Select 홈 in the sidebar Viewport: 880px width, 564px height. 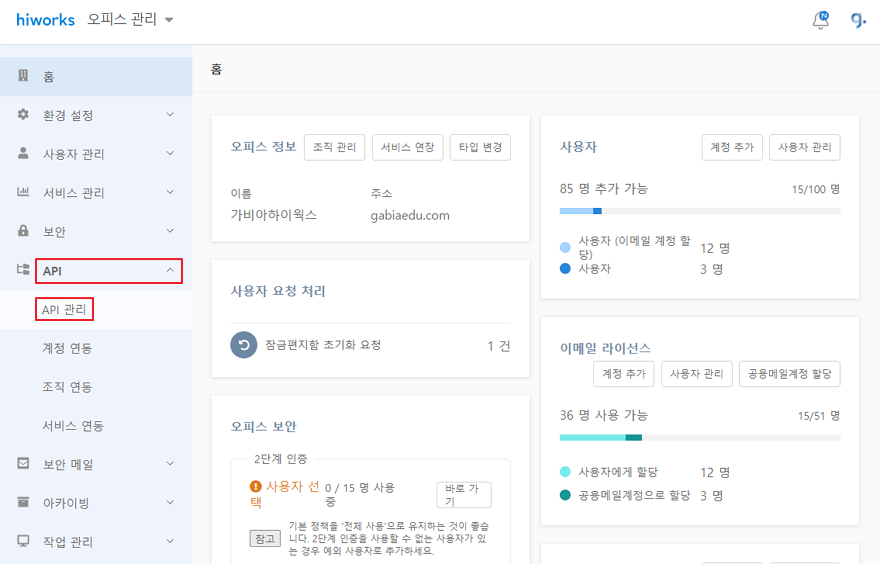(x=96, y=76)
